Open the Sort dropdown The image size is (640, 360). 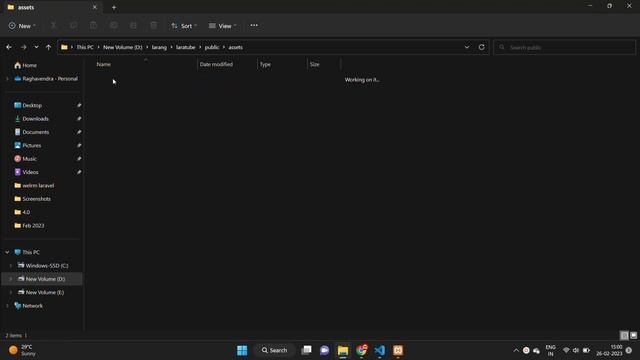184,26
